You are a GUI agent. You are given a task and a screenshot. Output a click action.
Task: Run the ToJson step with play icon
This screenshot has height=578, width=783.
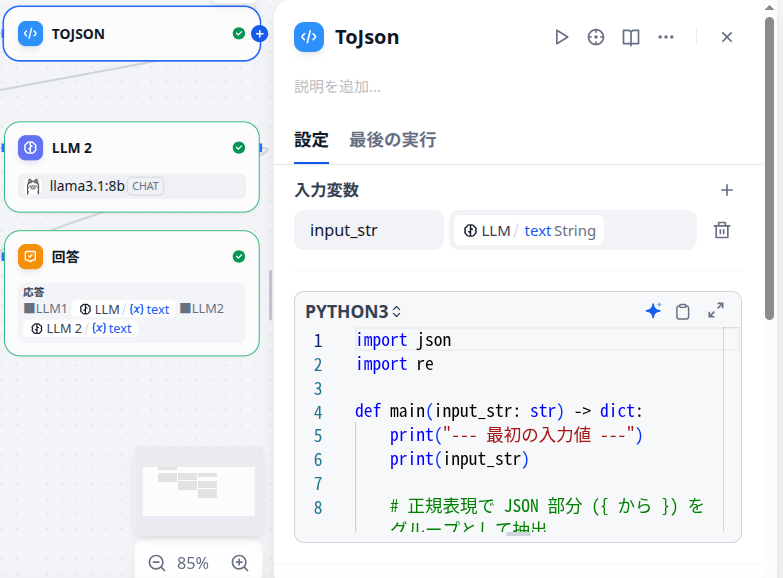(x=561, y=37)
